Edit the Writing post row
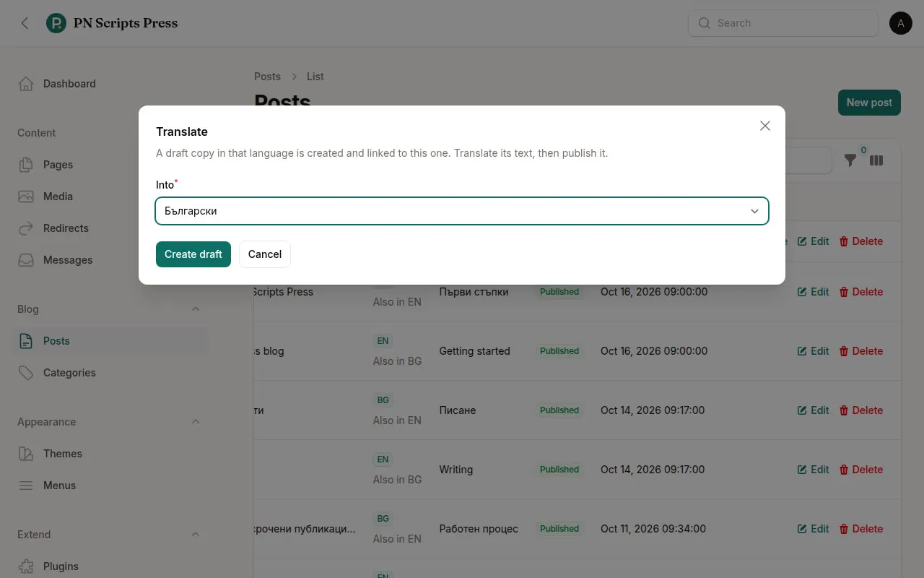Screen dimensions: 924x578 [x=814, y=470]
